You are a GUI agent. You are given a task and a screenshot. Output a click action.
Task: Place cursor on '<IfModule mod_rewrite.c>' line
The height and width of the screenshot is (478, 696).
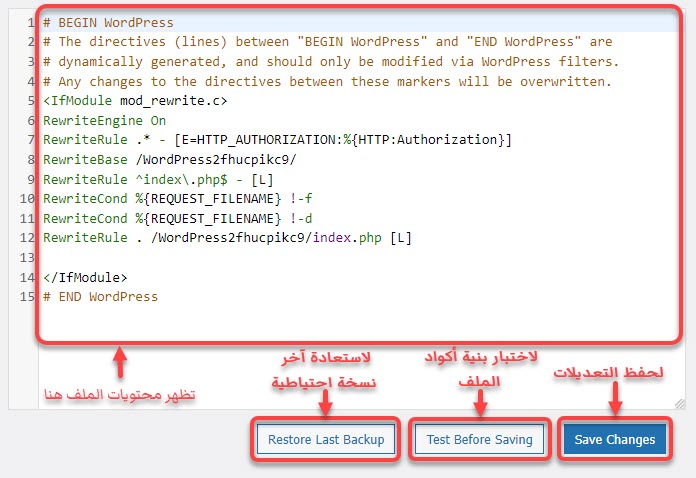[x=135, y=101]
